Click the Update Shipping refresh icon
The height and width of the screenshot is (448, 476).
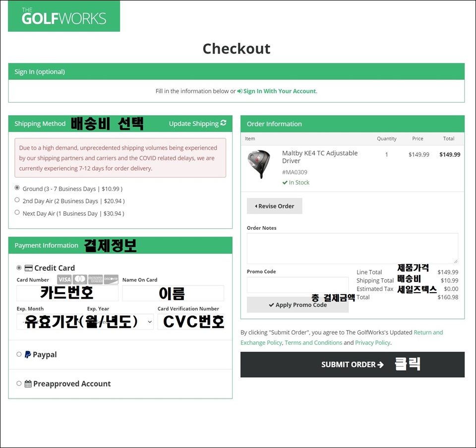tap(224, 123)
